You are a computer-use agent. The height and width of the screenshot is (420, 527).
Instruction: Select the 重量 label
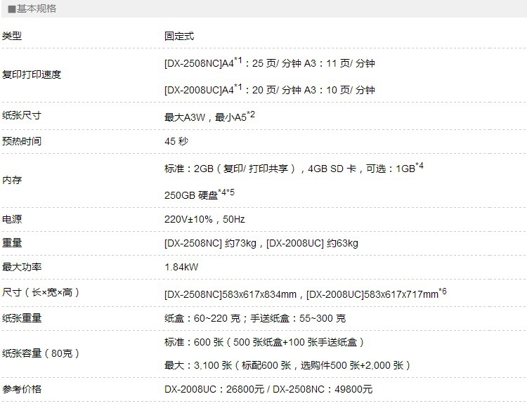point(12,242)
